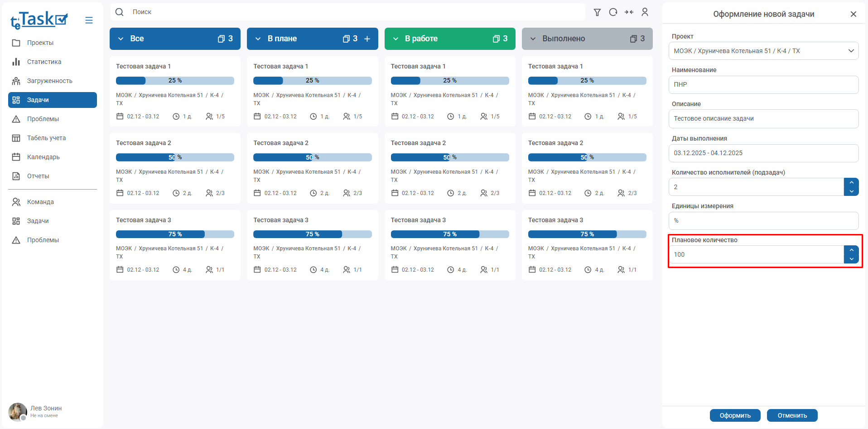Screen dimensions: 868x429
Task: Open the user profile icon in top toolbar
Action: point(645,12)
